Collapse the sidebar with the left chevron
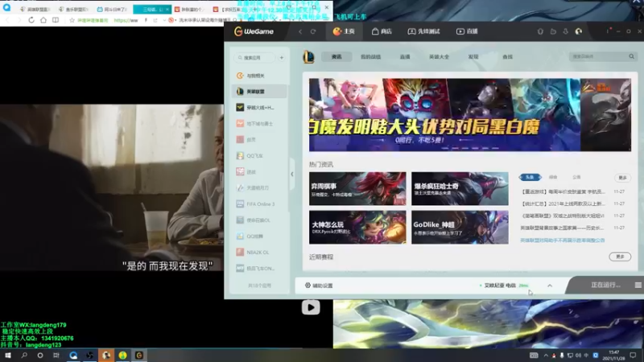Screen dimensions: 644x362 (292, 174)
